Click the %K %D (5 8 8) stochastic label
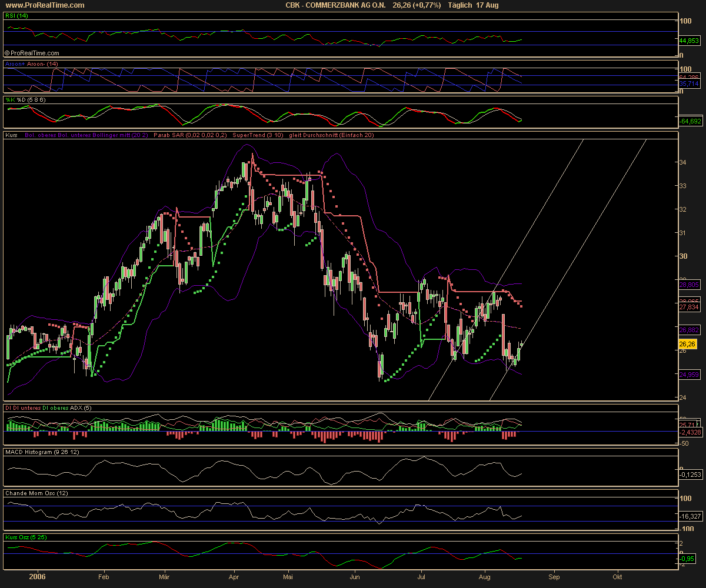Screen dimensions: 706x588 tap(25, 100)
